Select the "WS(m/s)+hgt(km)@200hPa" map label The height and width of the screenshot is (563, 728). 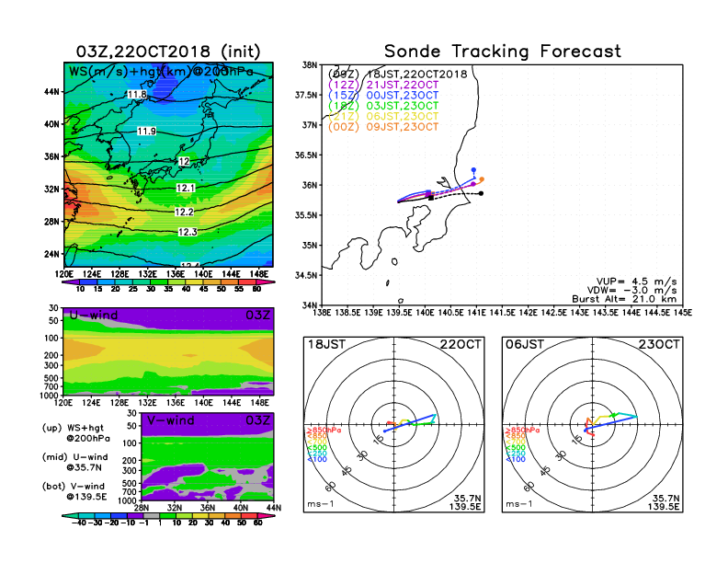coord(161,72)
